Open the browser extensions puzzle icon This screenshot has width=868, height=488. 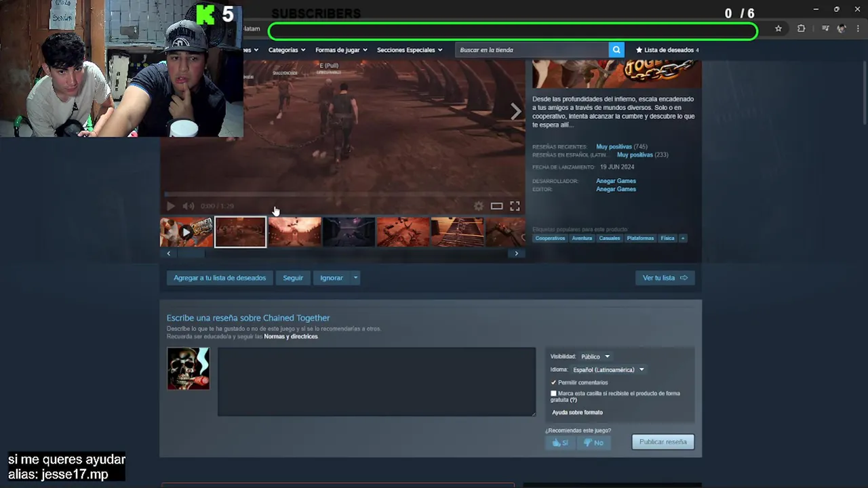802,28
